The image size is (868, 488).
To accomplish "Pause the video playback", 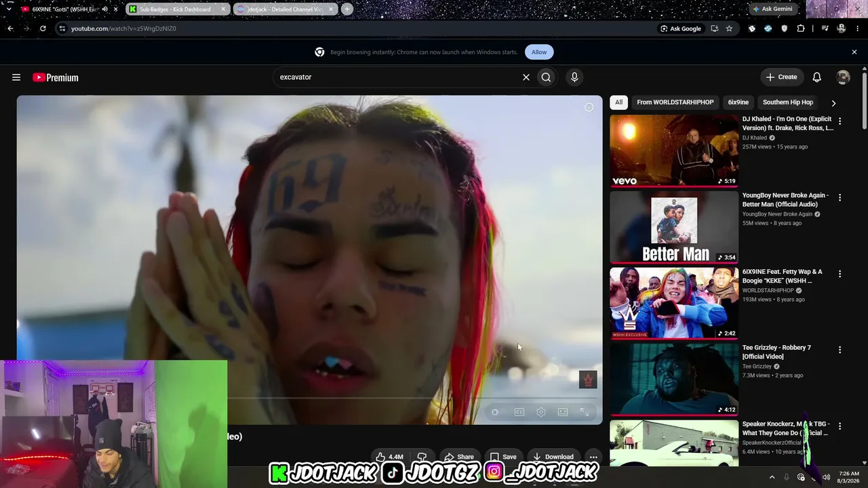I will (x=495, y=412).
